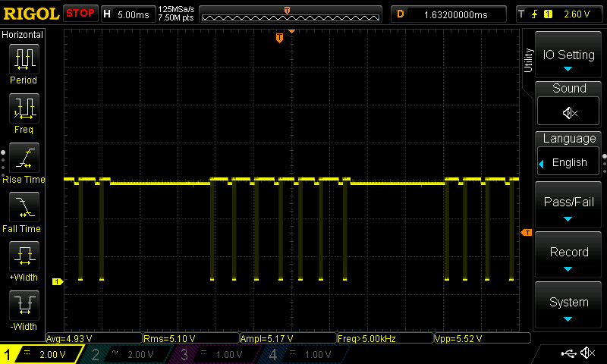Select the Freq measurement icon
This screenshot has height=364, width=607.
24,108
